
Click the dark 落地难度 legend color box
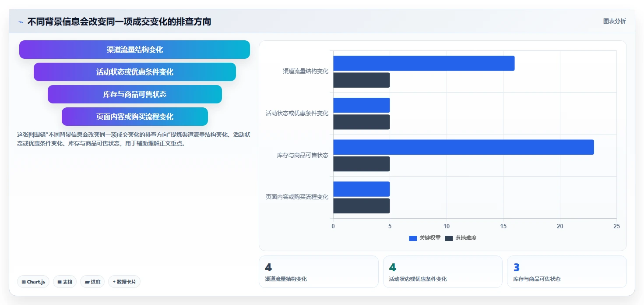pos(449,238)
